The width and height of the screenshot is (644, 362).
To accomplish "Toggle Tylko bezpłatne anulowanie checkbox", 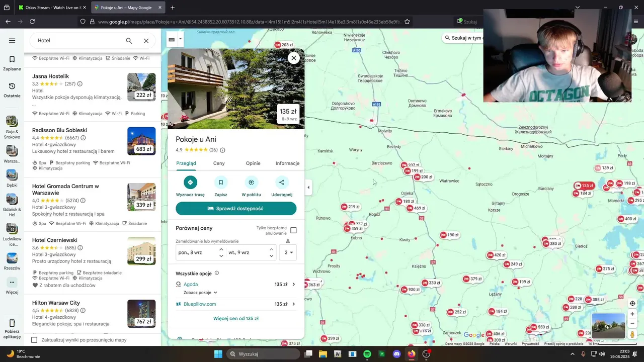I will [293, 230].
